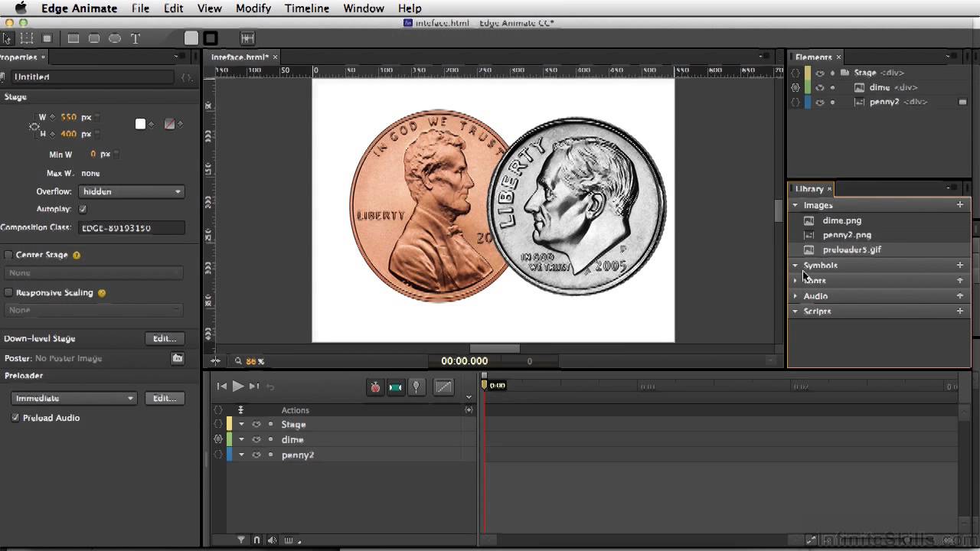
Task: Enable the Center Stage checkbox
Action: click(x=8, y=255)
